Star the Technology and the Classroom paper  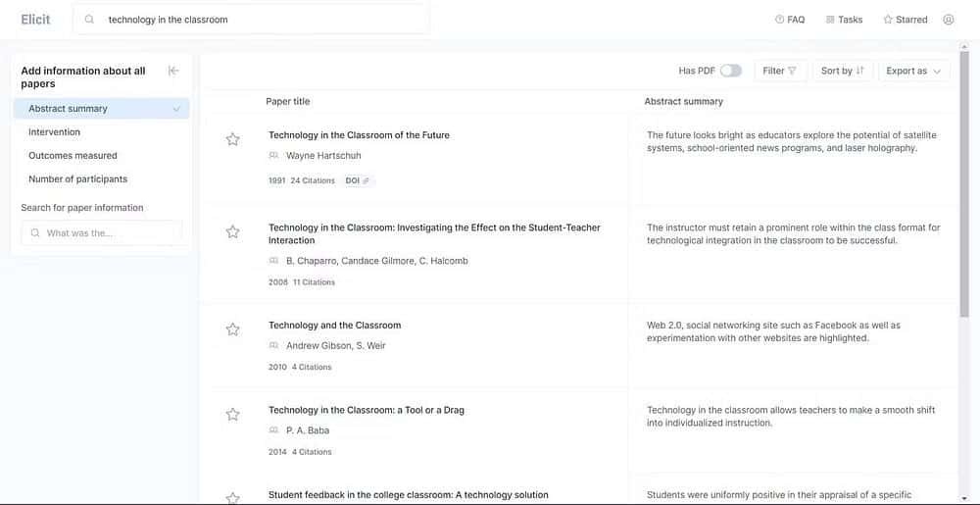click(232, 329)
